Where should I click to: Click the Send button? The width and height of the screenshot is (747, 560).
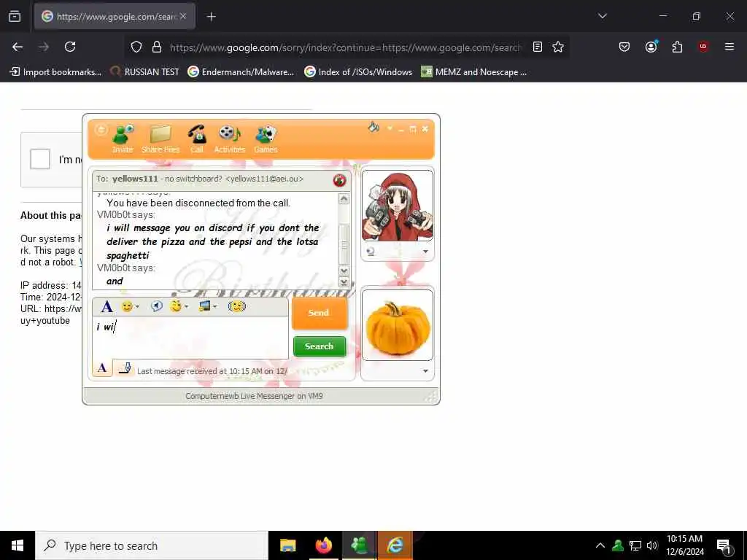pos(319,313)
